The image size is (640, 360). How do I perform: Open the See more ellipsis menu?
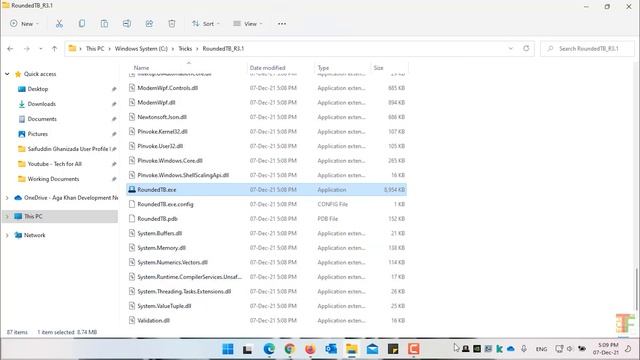(x=282, y=24)
